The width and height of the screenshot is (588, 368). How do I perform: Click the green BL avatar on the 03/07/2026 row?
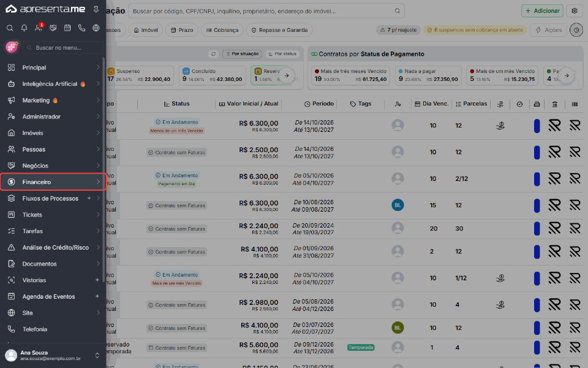(x=398, y=328)
